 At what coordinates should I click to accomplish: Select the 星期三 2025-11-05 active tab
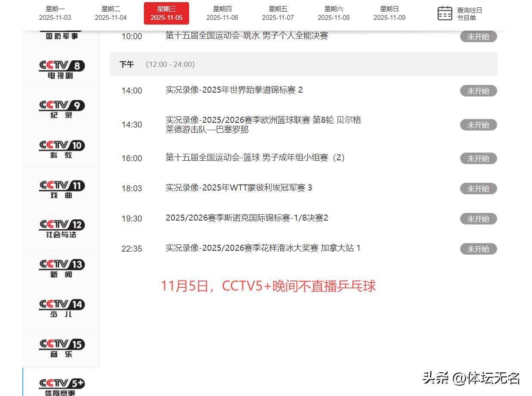(166, 13)
